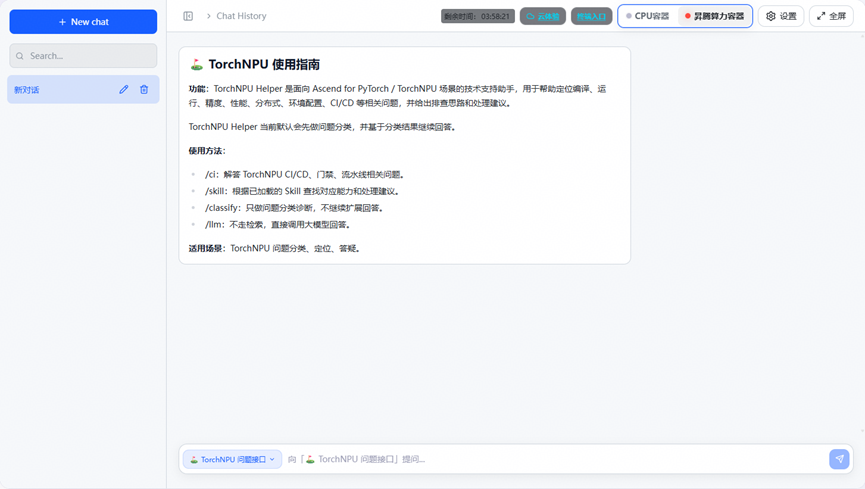Screen dimensions: 865x489
Task: Open the 云体验 cloud link
Action: [x=543, y=16]
